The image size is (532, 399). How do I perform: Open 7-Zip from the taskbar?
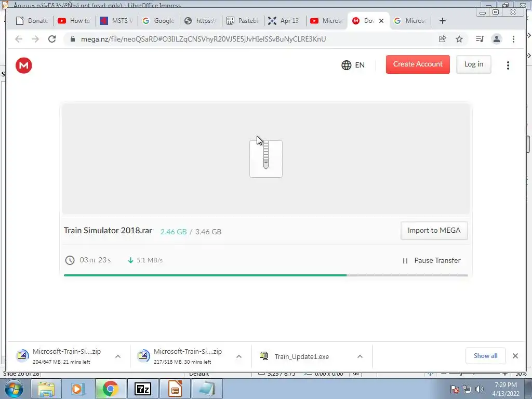pyautogui.click(x=142, y=389)
